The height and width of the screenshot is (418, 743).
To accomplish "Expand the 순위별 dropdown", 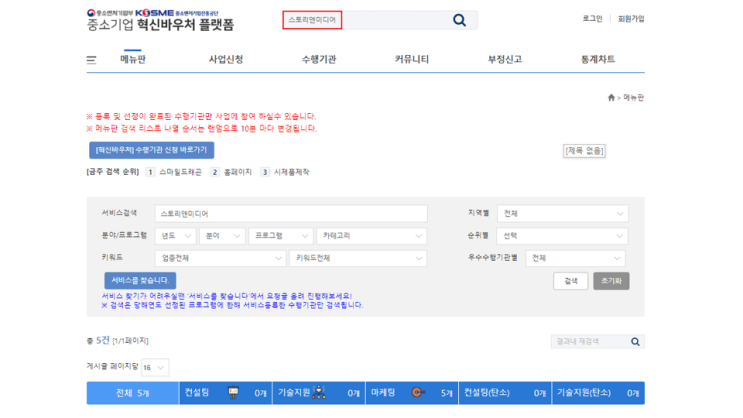I will click(562, 236).
